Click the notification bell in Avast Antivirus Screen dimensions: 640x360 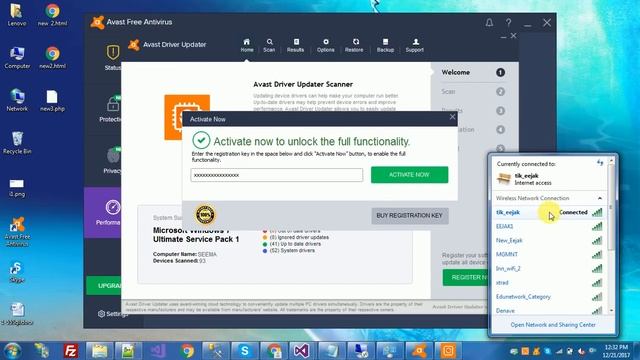(x=489, y=23)
